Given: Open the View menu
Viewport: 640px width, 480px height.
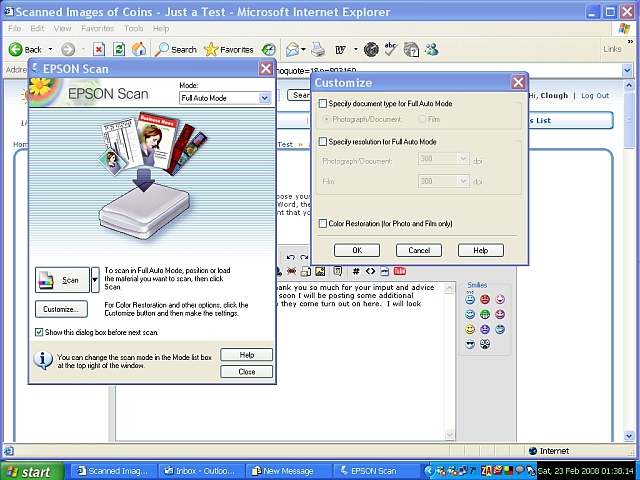Looking at the screenshot, I should 62,28.
